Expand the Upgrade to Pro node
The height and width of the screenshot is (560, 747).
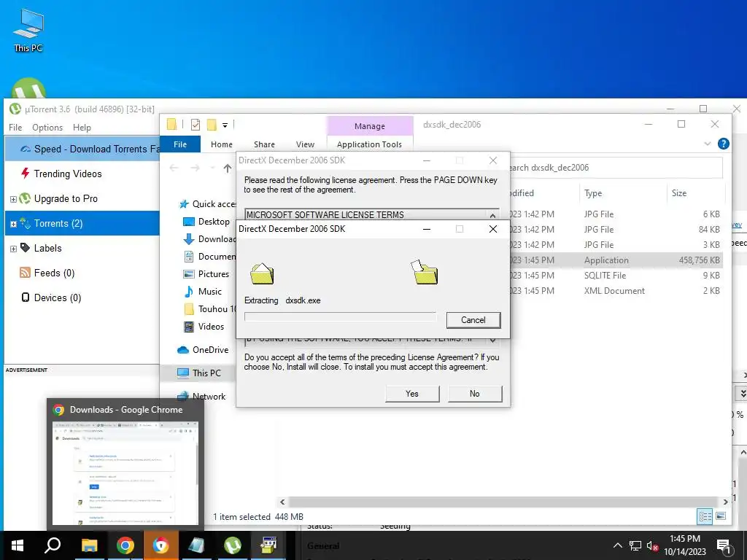(13, 199)
